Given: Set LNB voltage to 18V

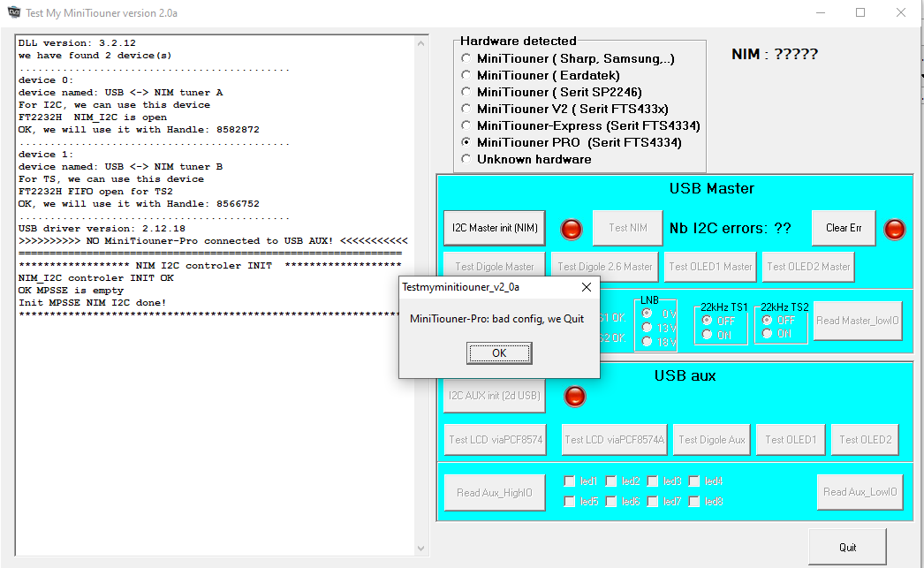Looking at the screenshot, I should point(647,342).
